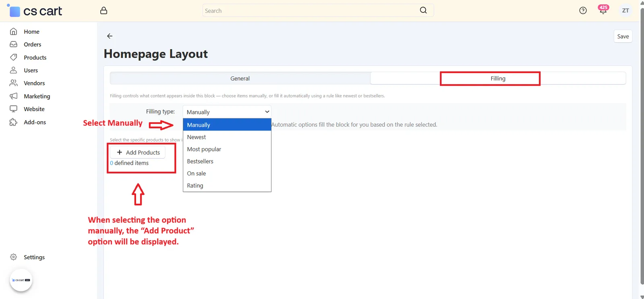Click the search magnifier icon
644x299 pixels.
click(x=423, y=10)
